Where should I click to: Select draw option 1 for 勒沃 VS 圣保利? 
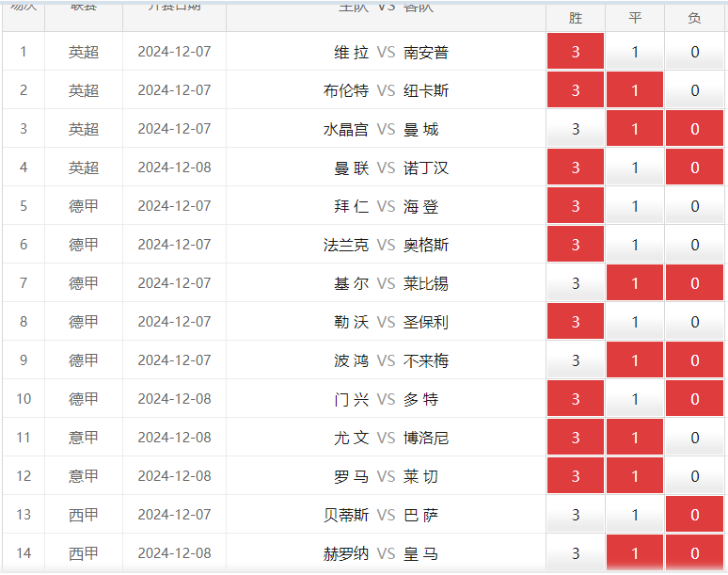point(635,321)
